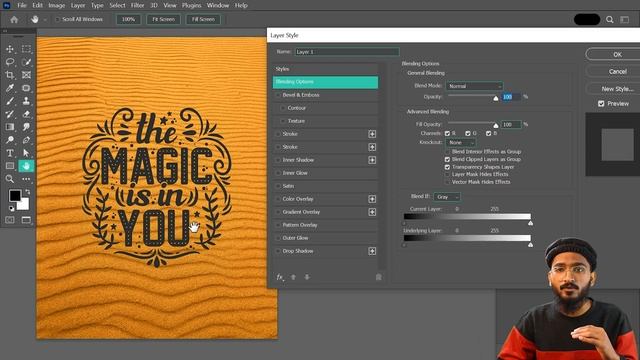Open the File menu

[x=22, y=5]
